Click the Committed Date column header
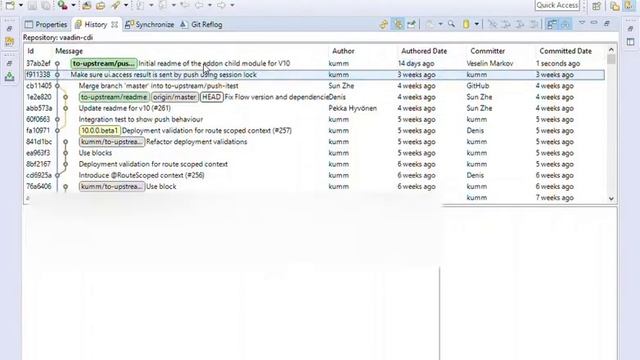The image size is (640, 360). pyautogui.click(x=565, y=51)
